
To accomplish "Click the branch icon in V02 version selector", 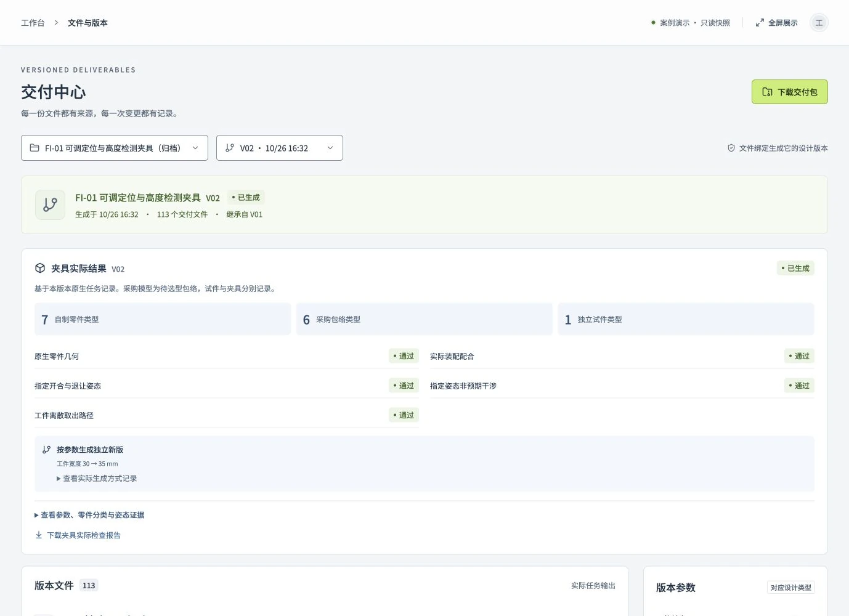I will click(x=230, y=148).
